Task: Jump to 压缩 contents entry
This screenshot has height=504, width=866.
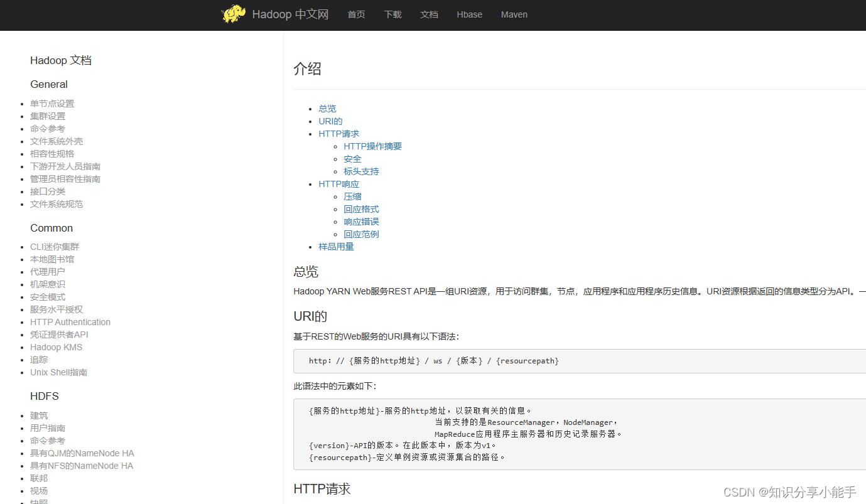Action: 352,196
